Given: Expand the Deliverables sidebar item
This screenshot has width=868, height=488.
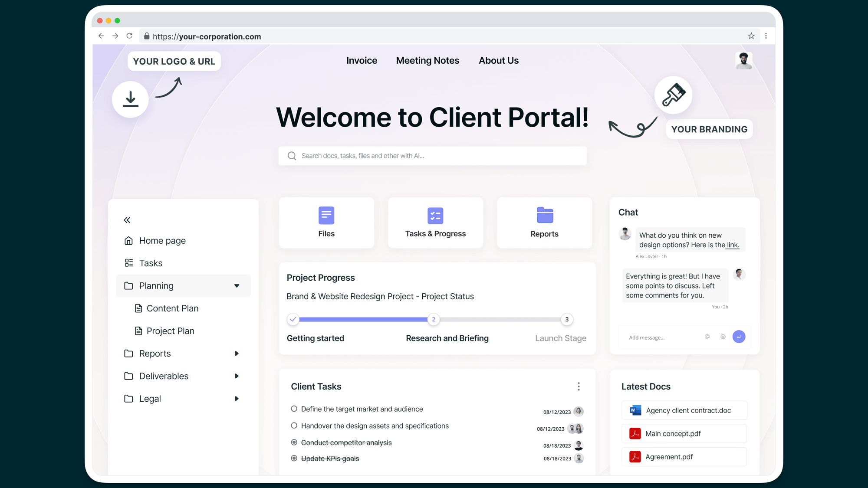Looking at the screenshot, I should [237, 376].
